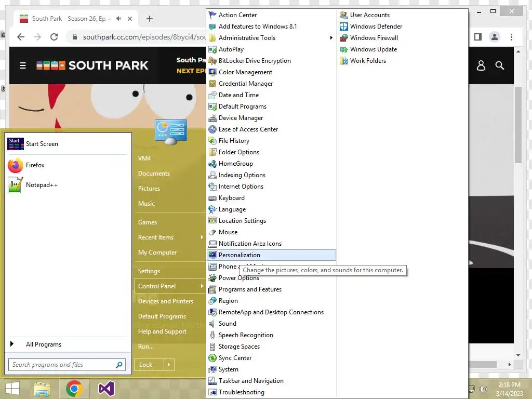The width and height of the screenshot is (532, 399).
Task: Click the Power Options icon
Action: 212,278
